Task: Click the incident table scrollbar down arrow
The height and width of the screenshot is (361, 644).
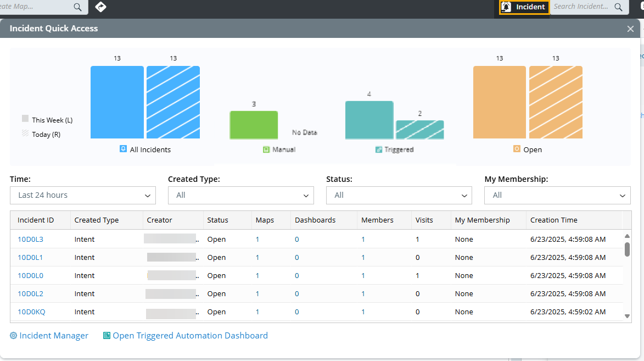Action: (x=628, y=316)
